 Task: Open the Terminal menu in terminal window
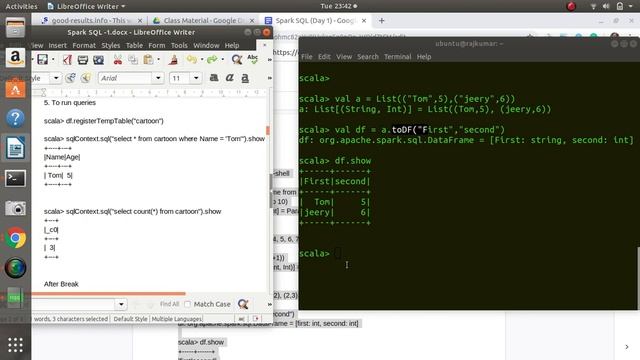[x=398, y=57]
